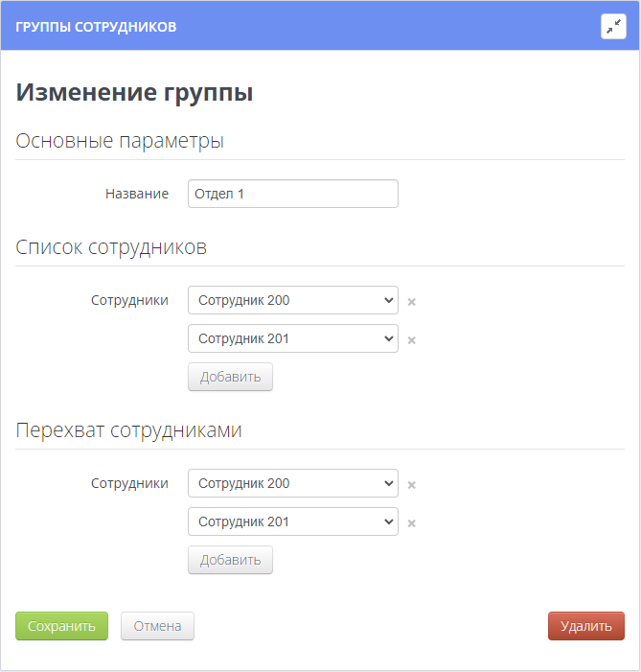Collapse the Группы сотрудников panel using the arrows icon

[x=613, y=27]
